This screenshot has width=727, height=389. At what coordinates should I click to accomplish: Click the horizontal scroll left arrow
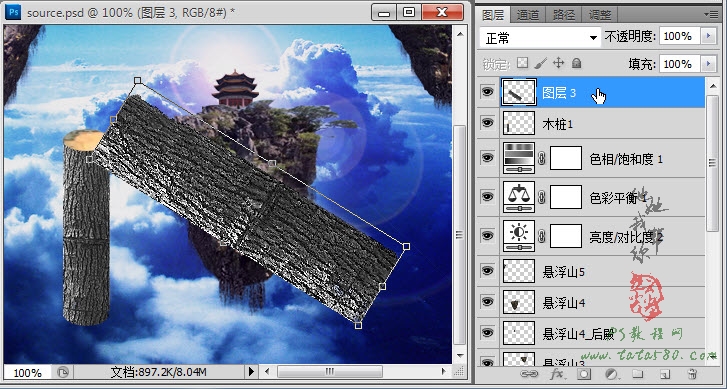(267, 371)
